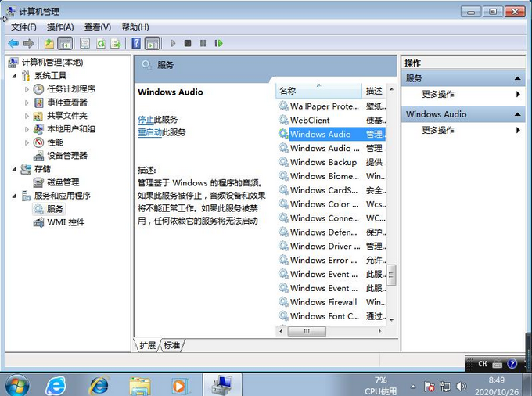Click the Export List toolbar icon
This screenshot has width=532, height=396.
(116, 43)
